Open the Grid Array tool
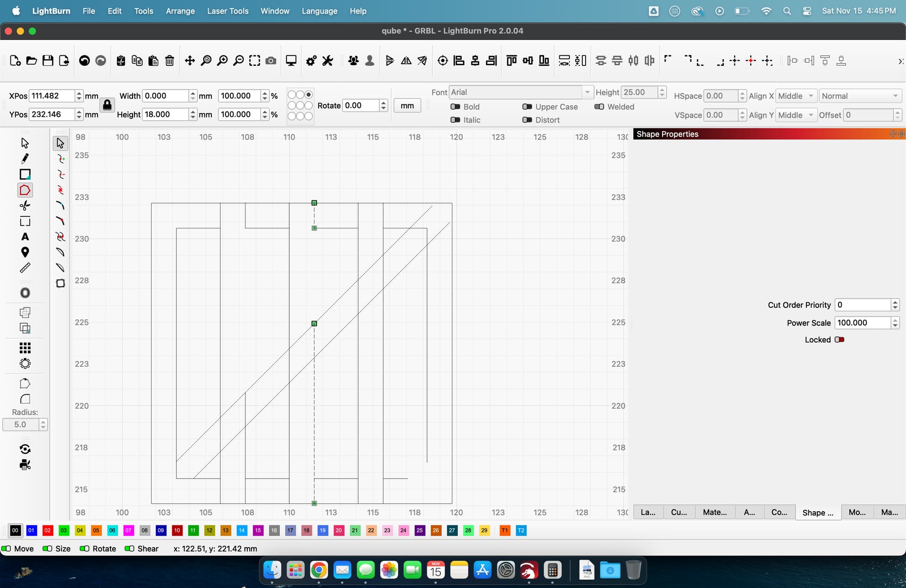 point(25,348)
